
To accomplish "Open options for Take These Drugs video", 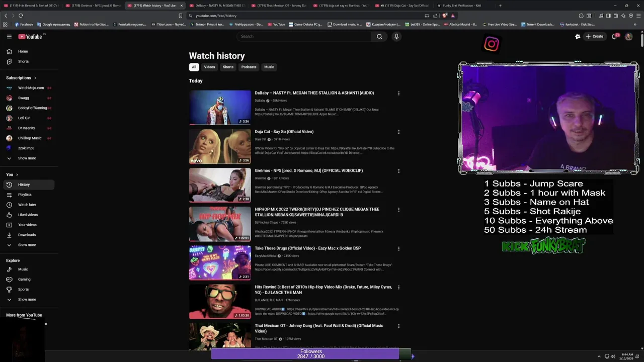I will pyautogui.click(x=398, y=248).
